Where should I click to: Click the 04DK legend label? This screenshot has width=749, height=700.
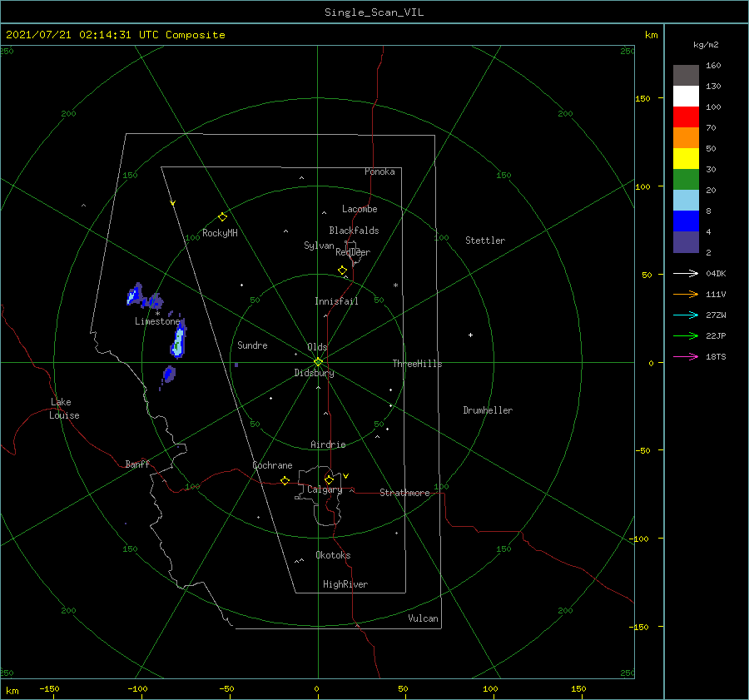(716, 273)
